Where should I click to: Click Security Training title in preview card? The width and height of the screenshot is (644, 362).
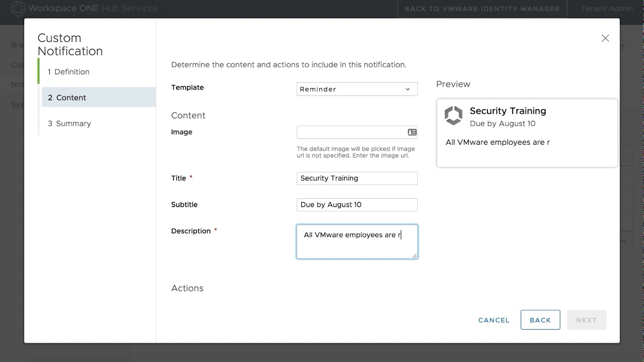pyautogui.click(x=508, y=111)
